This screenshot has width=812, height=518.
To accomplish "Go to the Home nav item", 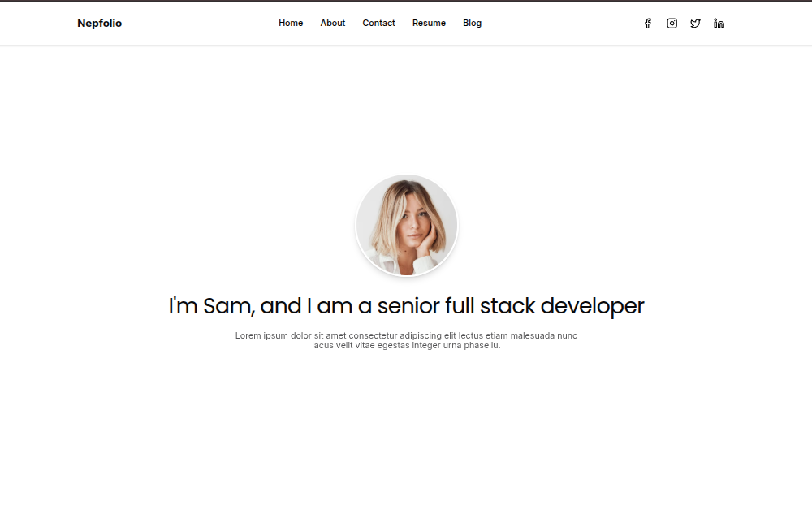I will [291, 24].
